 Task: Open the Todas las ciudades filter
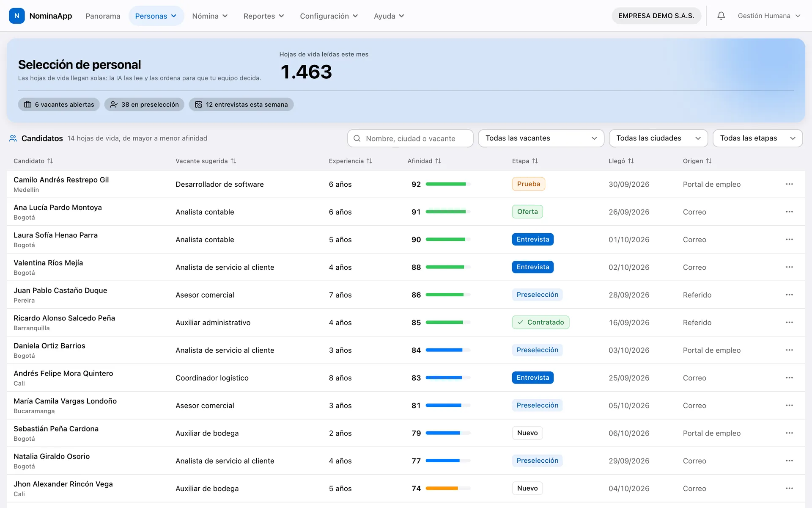658,138
